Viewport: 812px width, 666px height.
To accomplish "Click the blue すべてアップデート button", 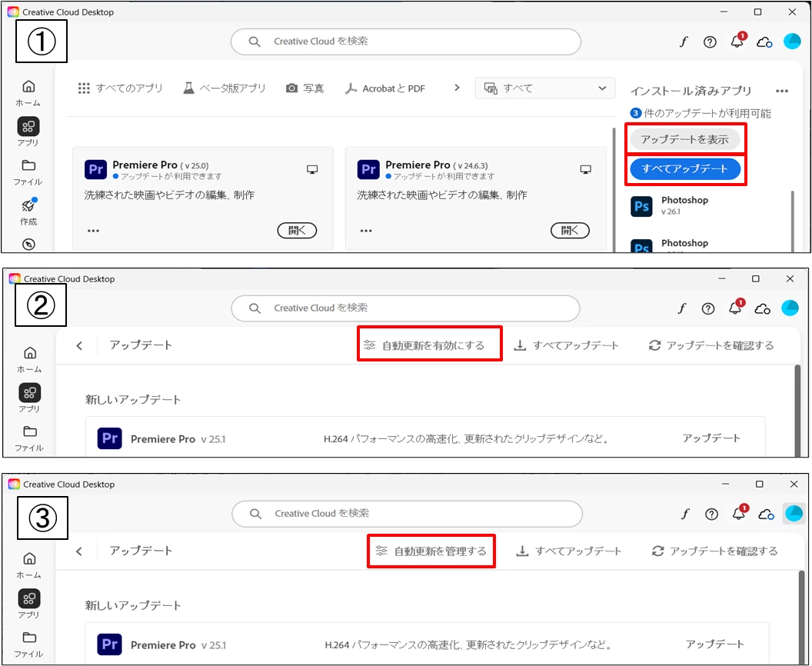I will pyautogui.click(x=684, y=169).
